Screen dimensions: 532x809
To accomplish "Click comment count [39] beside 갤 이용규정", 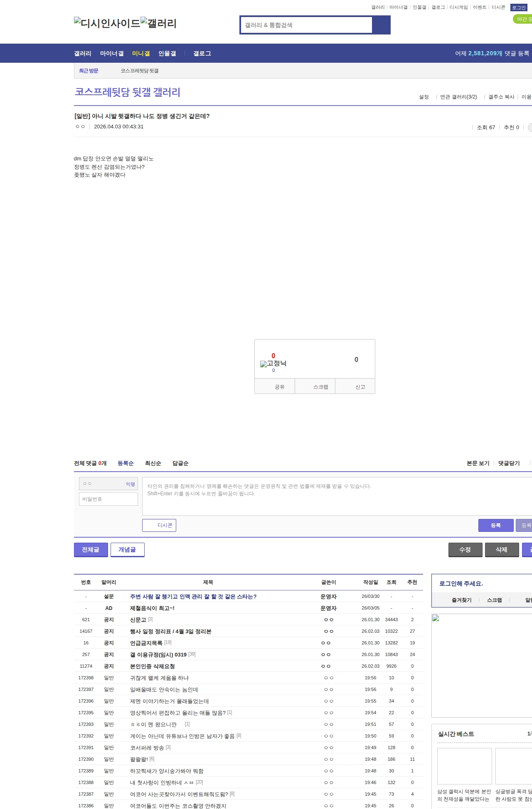I will point(192,654).
